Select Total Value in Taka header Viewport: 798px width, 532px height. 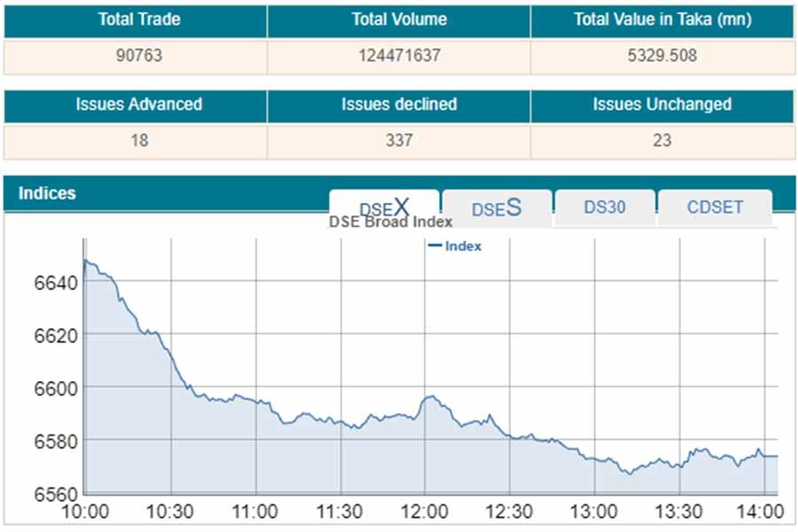(x=661, y=20)
